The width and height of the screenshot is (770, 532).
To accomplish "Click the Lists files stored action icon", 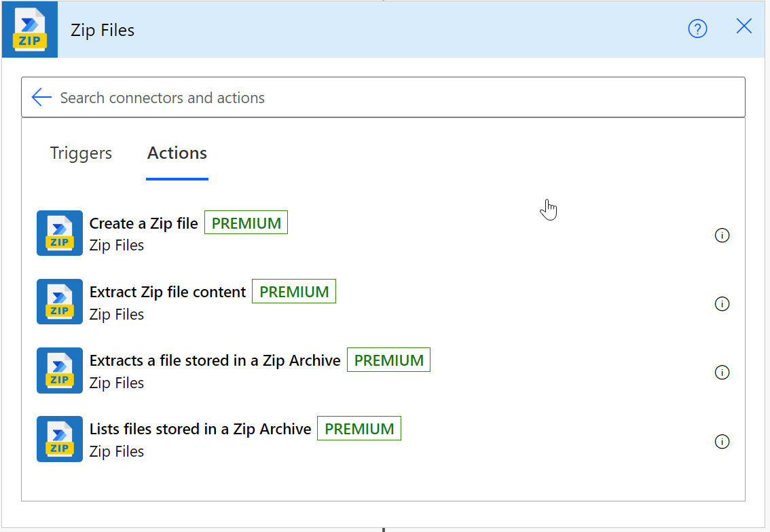I will pos(59,439).
